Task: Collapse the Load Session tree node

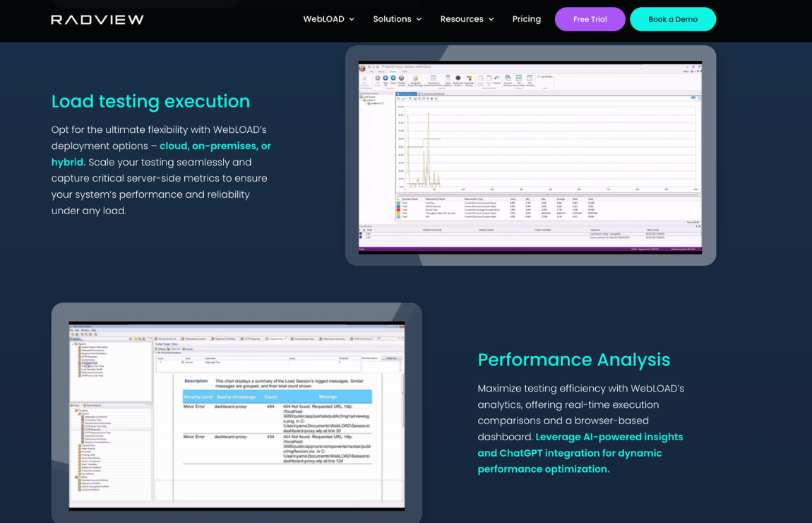Action: point(369,97)
